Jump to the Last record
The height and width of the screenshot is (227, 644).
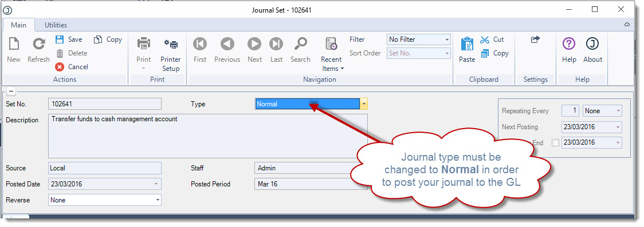(x=276, y=49)
